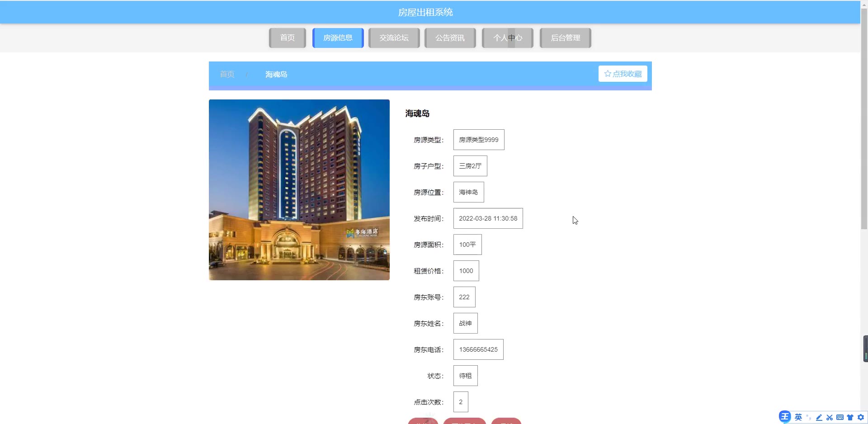
Task: Click the 三房2厅 value box
Action: [470, 166]
